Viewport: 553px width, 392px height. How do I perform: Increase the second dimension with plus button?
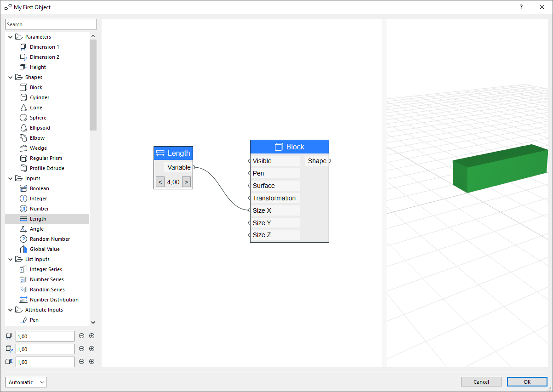pyautogui.click(x=91, y=349)
